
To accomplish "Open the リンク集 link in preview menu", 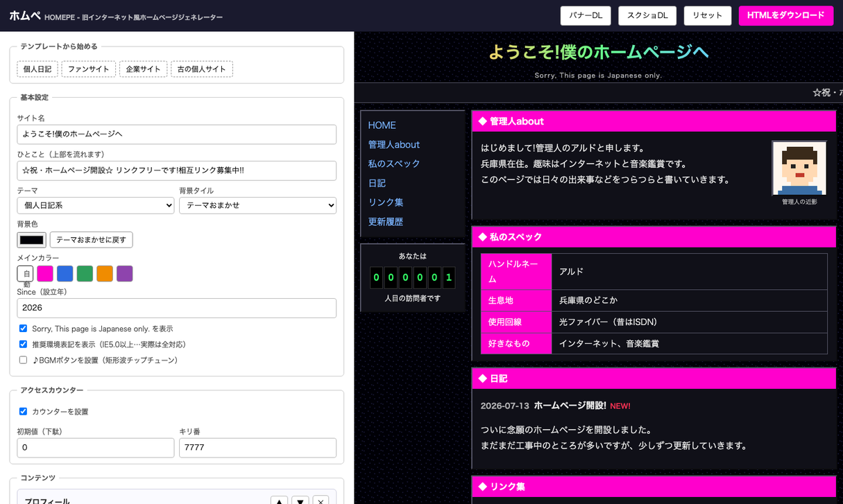I will click(386, 202).
